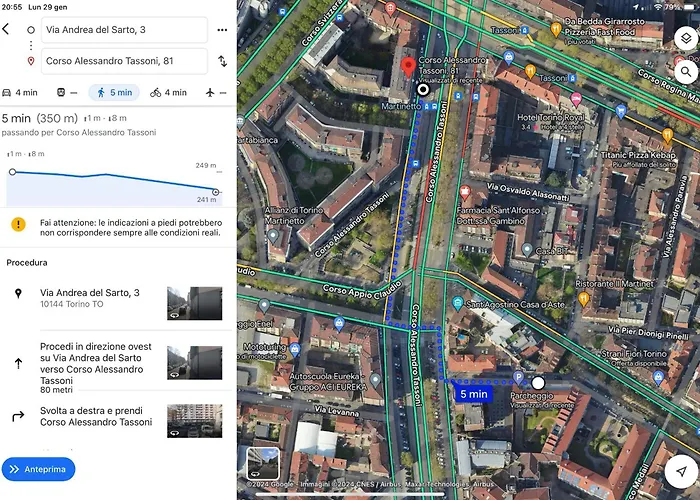Open Street View thumbnail on the map
Image resolution: width=700 pixels, height=500 pixels.
pos(263,463)
